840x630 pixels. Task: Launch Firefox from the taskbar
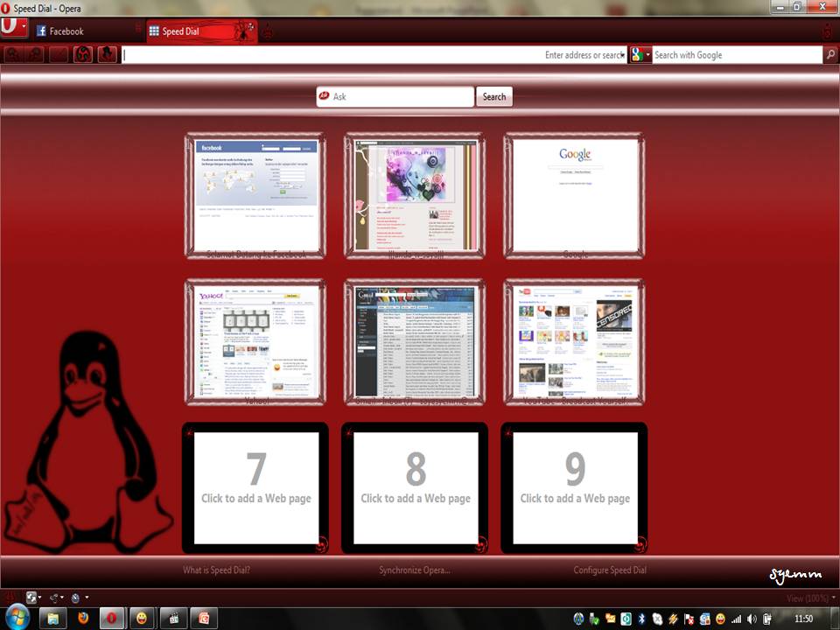click(x=83, y=619)
